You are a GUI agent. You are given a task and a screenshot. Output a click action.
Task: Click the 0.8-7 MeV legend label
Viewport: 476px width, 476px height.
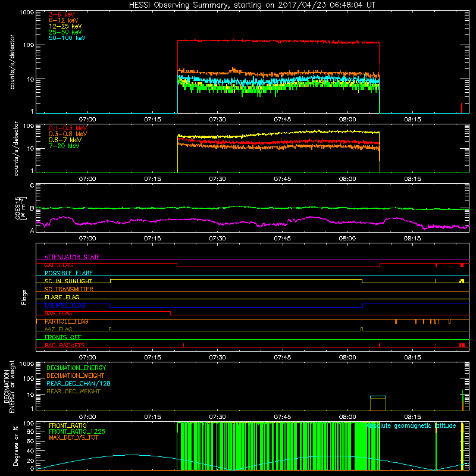(65, 140)
